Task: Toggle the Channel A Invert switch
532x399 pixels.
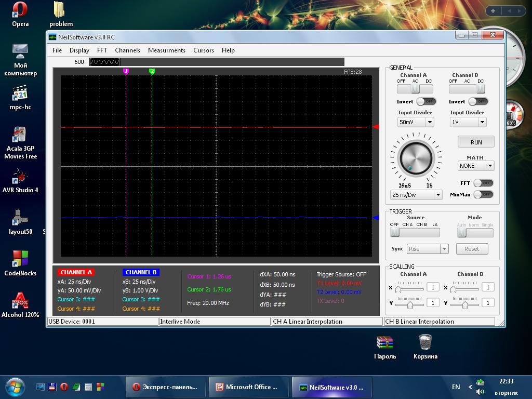Action: (426, 101)
